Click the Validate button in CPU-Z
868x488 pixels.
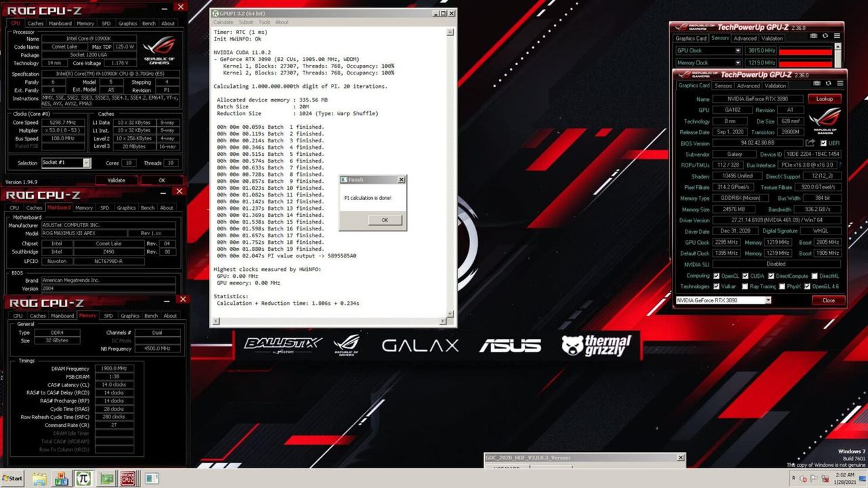coord(116,180)
